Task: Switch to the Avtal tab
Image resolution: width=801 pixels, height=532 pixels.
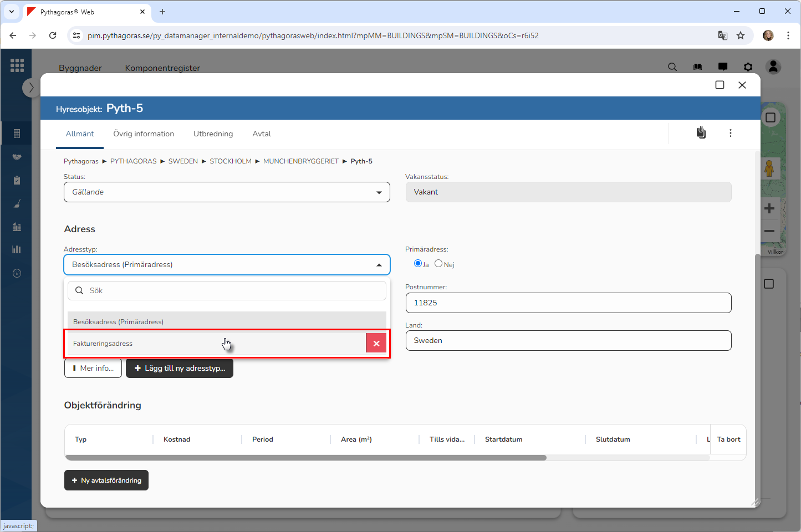Action: pos(262,134)
